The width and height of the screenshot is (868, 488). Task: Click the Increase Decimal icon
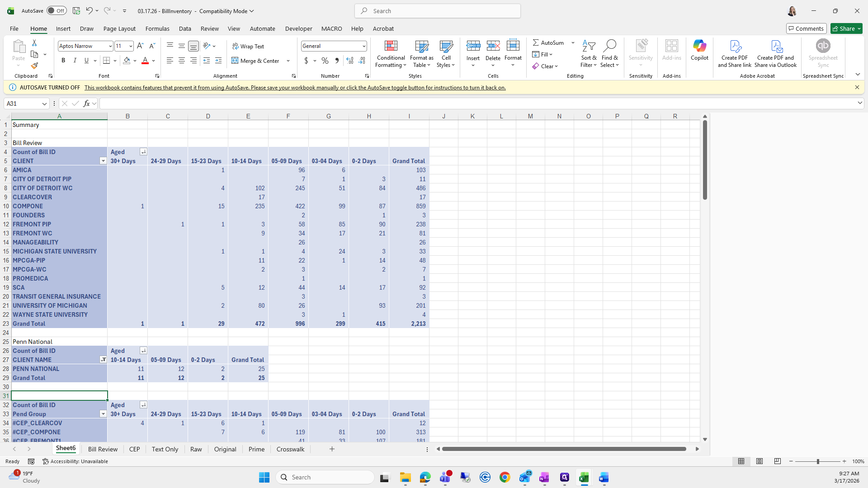click(x=349, y=61)
